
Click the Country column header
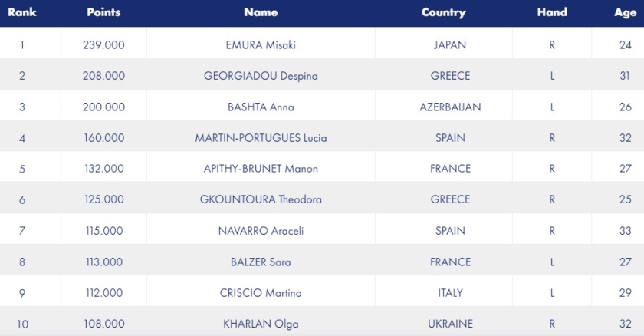[x=444, y=13]
